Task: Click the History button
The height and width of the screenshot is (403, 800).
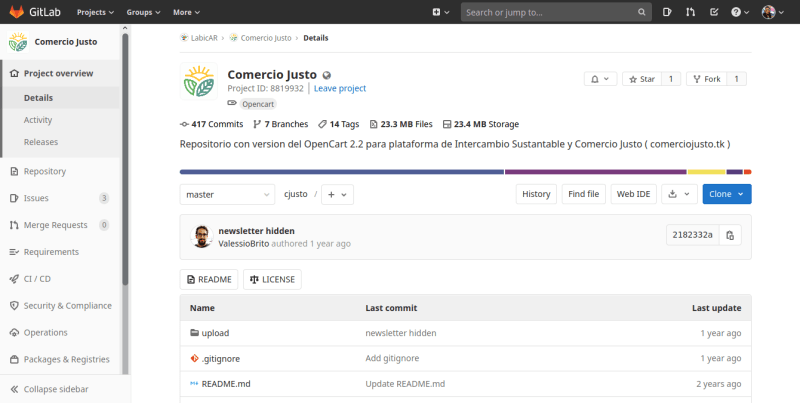Action: (x=536, y=194)
